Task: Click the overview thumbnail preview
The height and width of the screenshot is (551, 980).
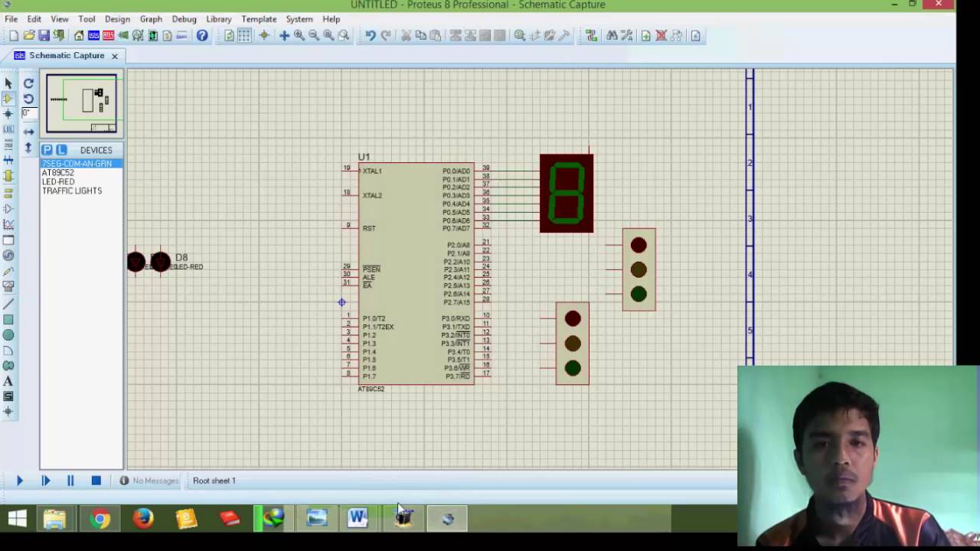Action: point(81,103)
